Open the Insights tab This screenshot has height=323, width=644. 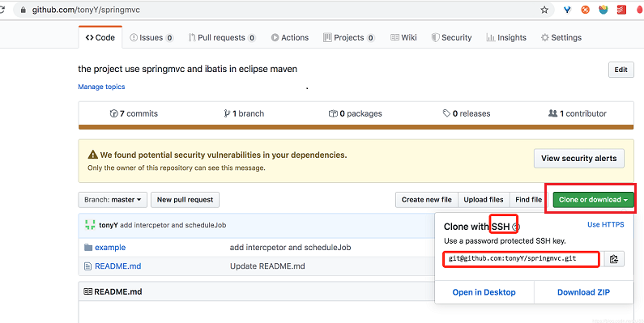point(506,37)
